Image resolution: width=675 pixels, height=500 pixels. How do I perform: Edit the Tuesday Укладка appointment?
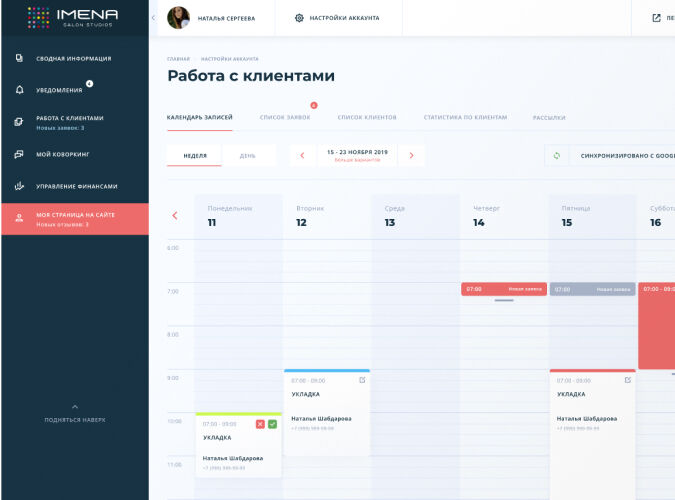coord(362,380)
